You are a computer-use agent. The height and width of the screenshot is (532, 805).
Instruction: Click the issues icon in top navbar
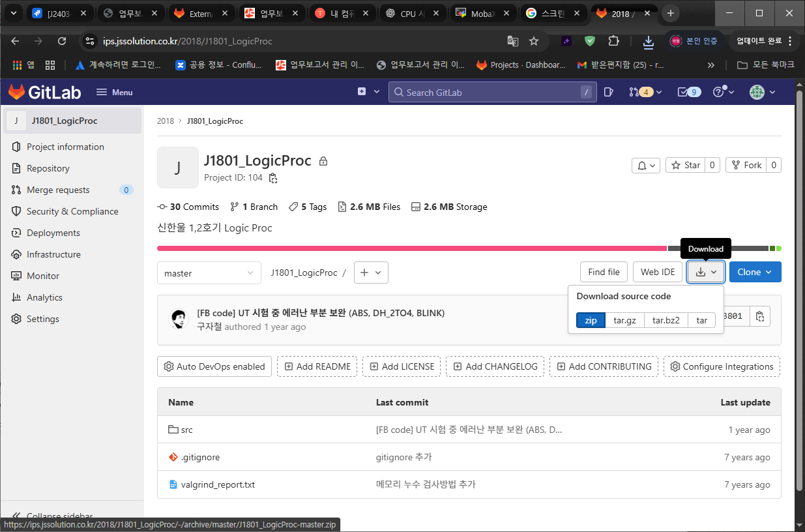coord(608,92)
